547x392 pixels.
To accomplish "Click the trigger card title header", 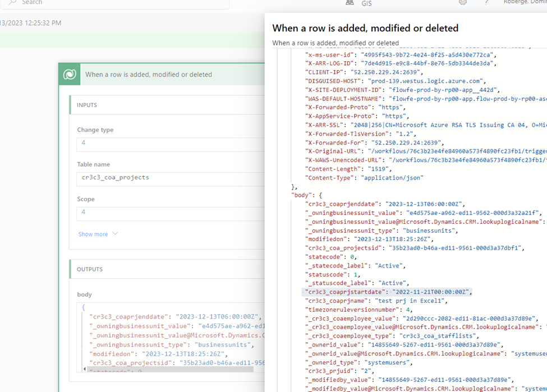I will (x=149, y=74).
